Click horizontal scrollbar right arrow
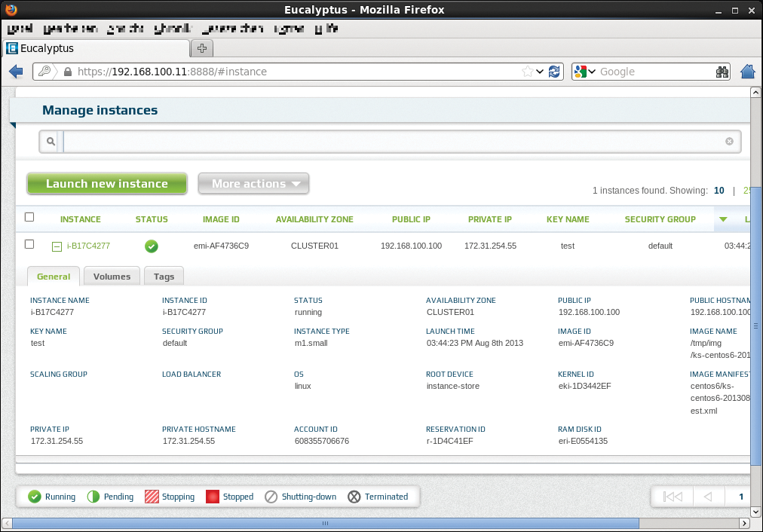 [x=744, y=523]
